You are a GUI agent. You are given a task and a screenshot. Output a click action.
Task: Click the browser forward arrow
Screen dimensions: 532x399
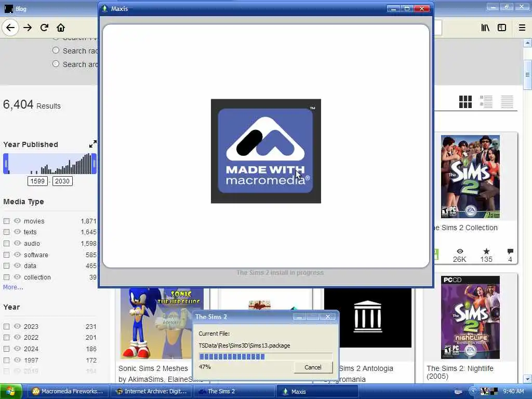28,28
